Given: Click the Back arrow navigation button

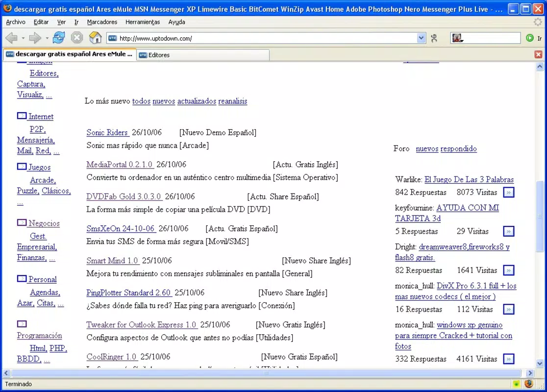Looking at the screenshot, I should (11, 38).
